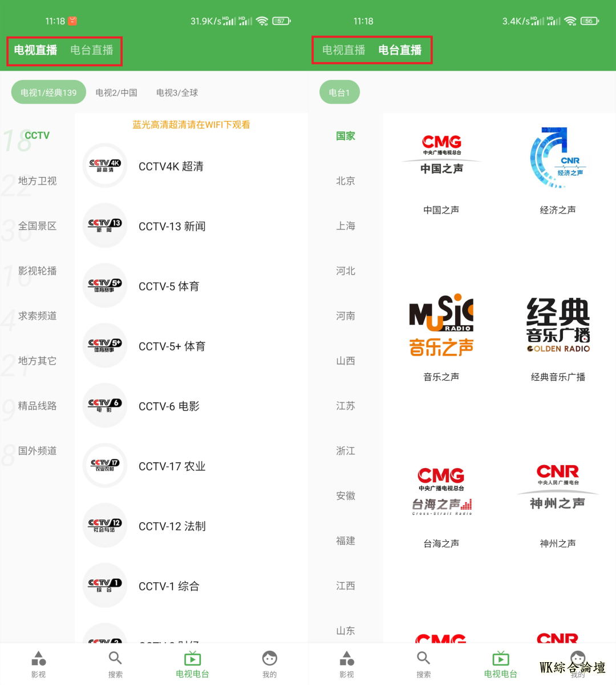Tap the battery indicator showing 56
The height and width of the screenshot is (685, 616).
(x=590, y=21)
